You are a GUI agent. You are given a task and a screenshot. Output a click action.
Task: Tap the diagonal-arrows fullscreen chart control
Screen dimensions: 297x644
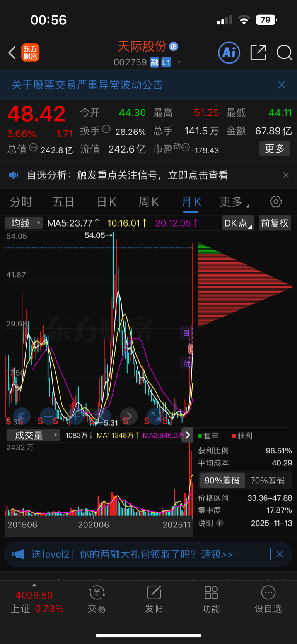pyautogui.click(x=155, y=416)
